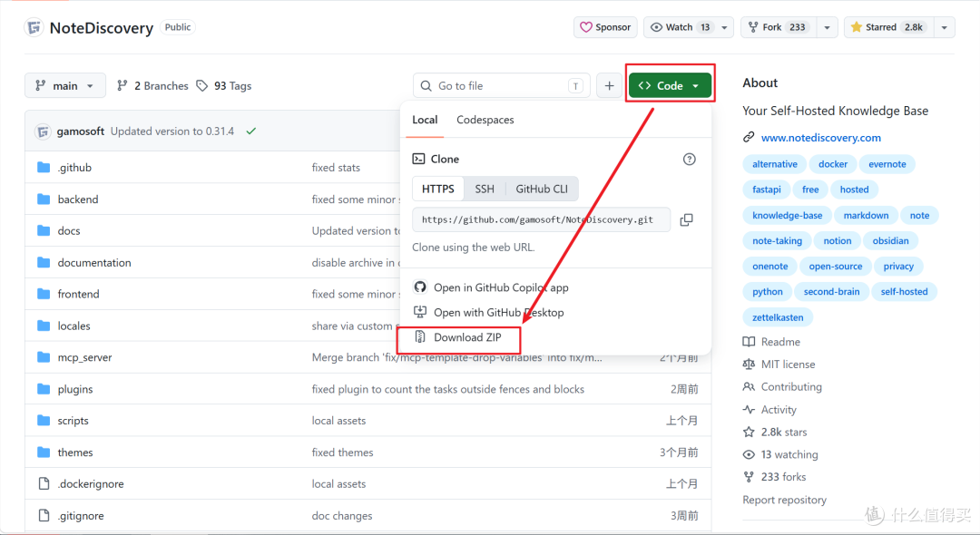980x535 pixels.
Task: Toggle Watch for this repository
Action: (x=680, y=27)
